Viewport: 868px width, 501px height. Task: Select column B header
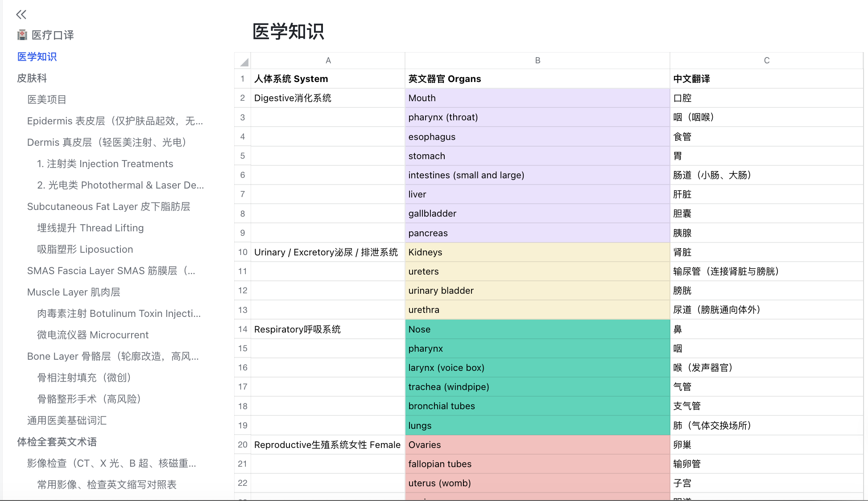pos(537,61)
